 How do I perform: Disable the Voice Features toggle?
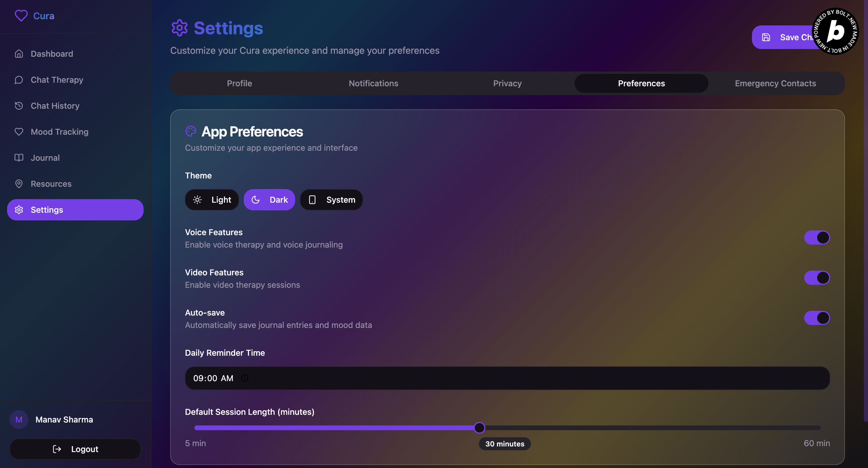[817, 238]
